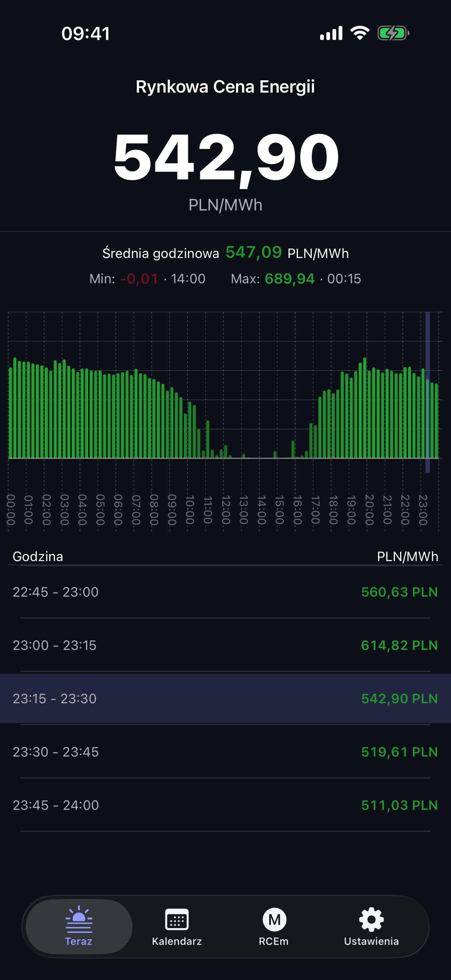451x980 pixels.
Task: Tap the cellular signal bars icon
Action: point(331,33)
